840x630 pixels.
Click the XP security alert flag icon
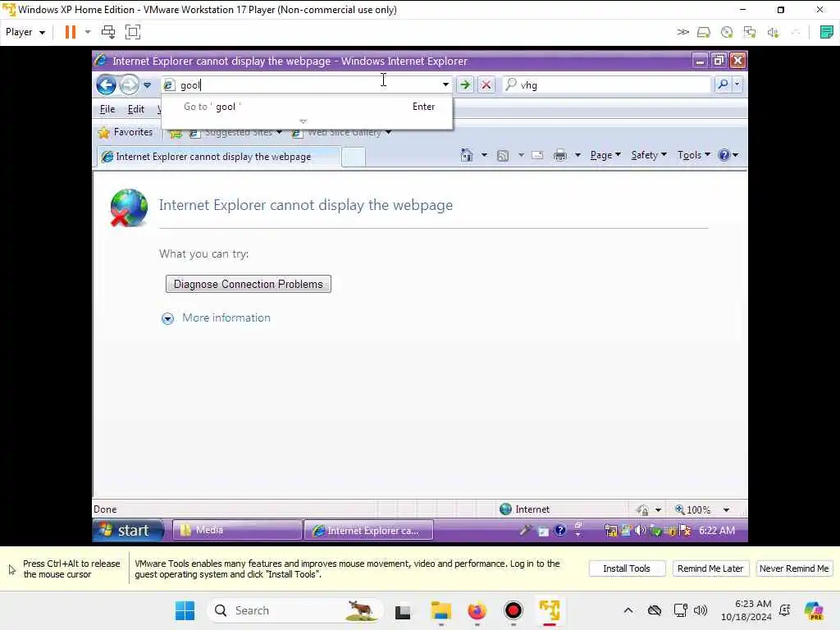click(685, 531)
